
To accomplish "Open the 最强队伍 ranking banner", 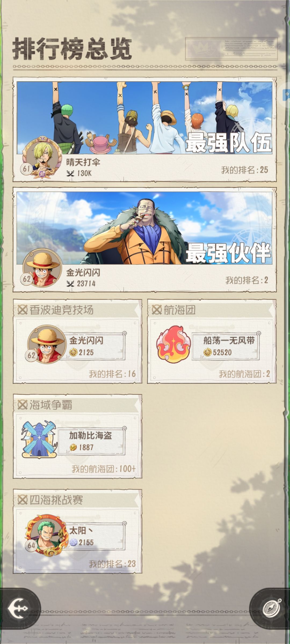I will (144, 118).
